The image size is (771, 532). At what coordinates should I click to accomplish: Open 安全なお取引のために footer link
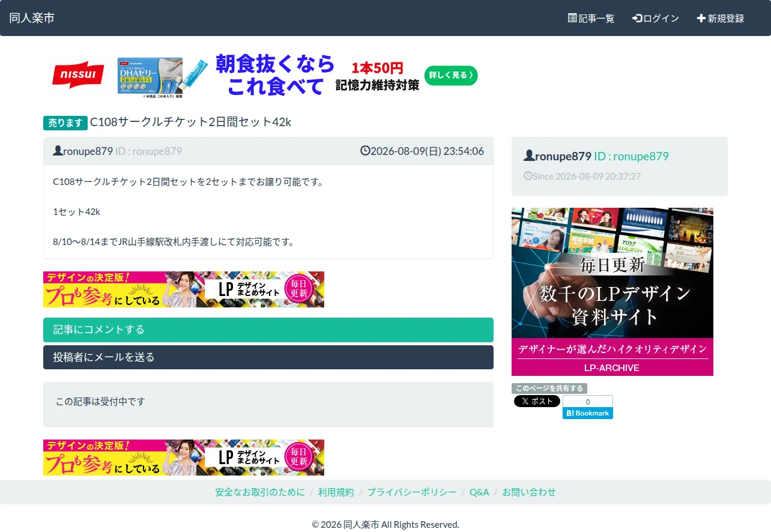tap(260, 492)
